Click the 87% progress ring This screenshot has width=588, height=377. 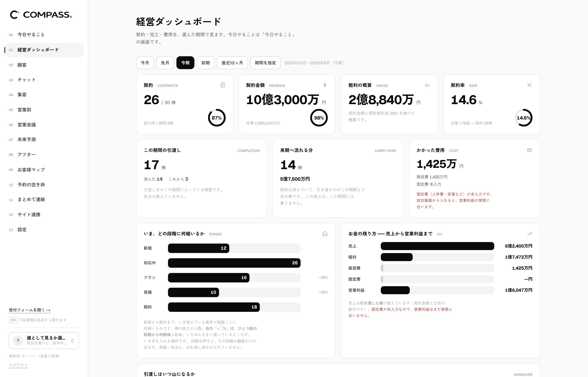pos(217,118)
